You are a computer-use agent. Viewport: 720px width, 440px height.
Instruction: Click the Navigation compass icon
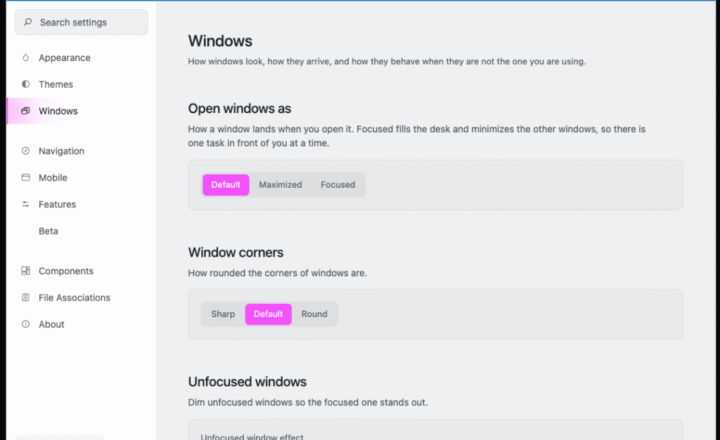[26, 151]
